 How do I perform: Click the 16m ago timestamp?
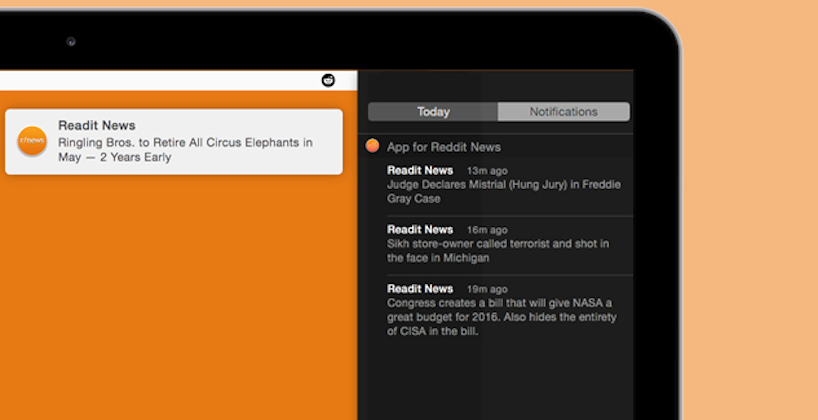point(487,230)
